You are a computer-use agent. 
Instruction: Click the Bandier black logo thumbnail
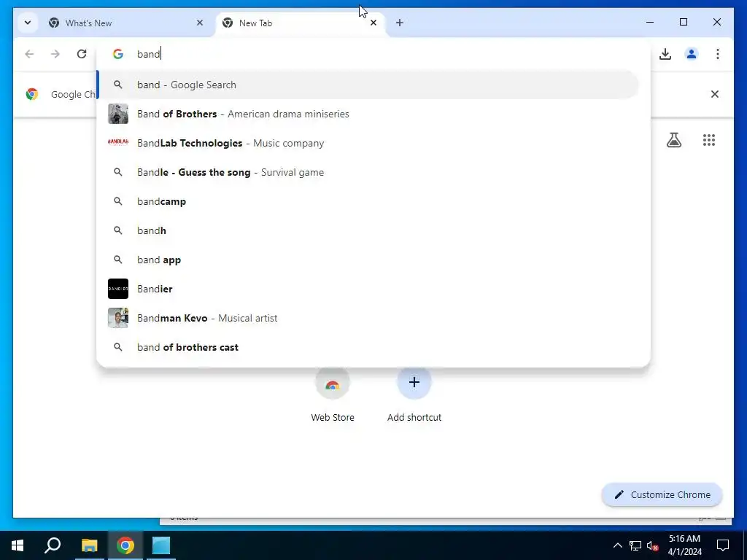[x=118, y=289]
